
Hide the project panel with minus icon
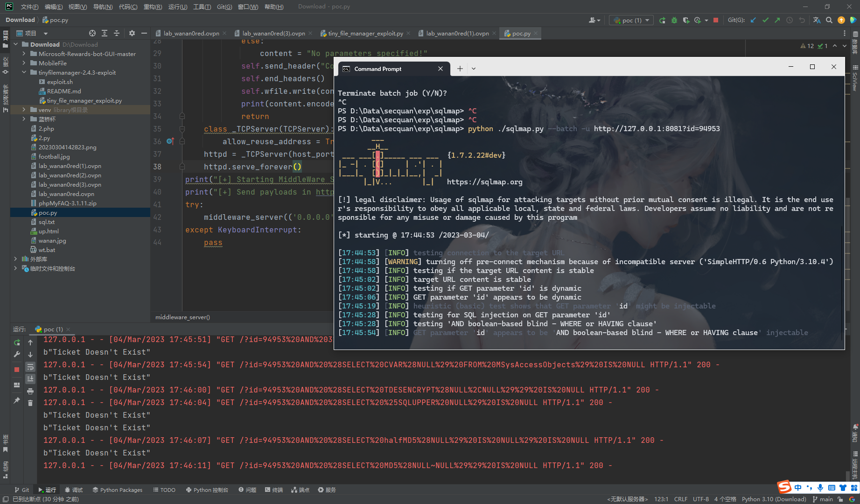click(x=144, y=33)
